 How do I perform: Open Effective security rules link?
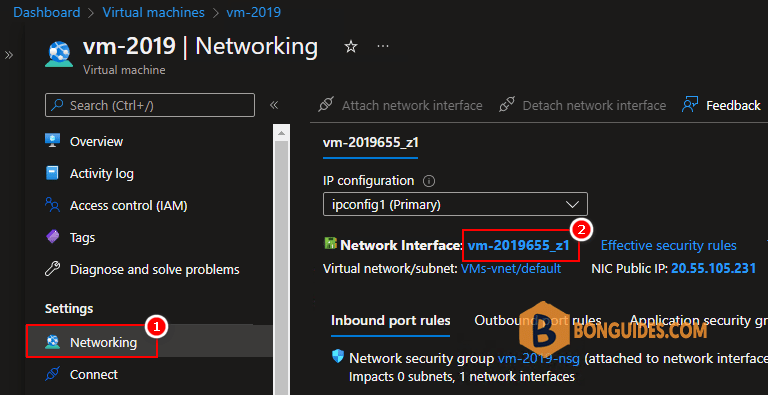point(669,245)
